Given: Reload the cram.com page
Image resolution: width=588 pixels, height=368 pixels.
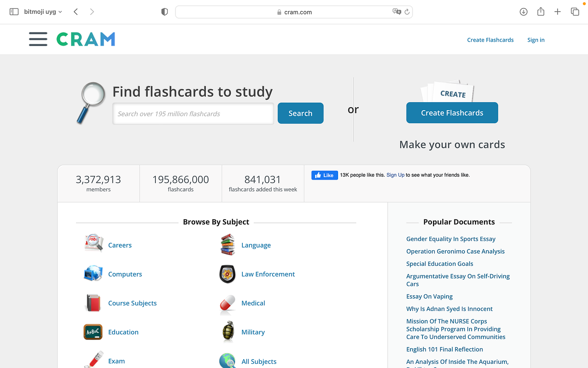Looking at the screenshot, I should tap(407, 12).
